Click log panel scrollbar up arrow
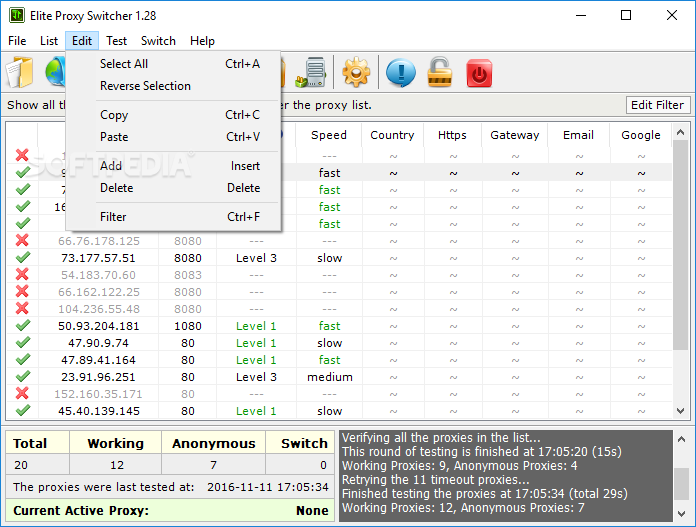Screen dimensions: 696x527 681,439
